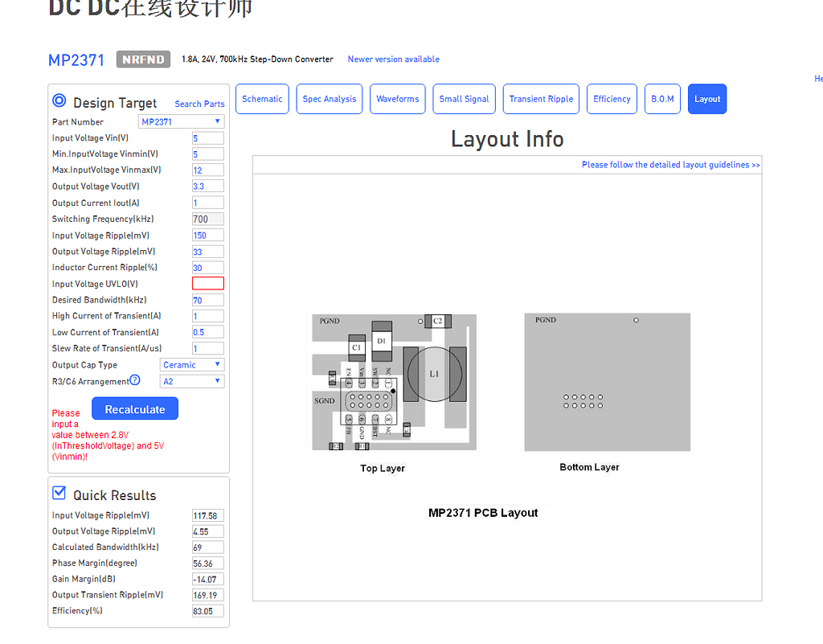This screenshot has width=823, height=644.
Task: Expand the Output Cap Type dropdown
Action: (x=191, y=364)
